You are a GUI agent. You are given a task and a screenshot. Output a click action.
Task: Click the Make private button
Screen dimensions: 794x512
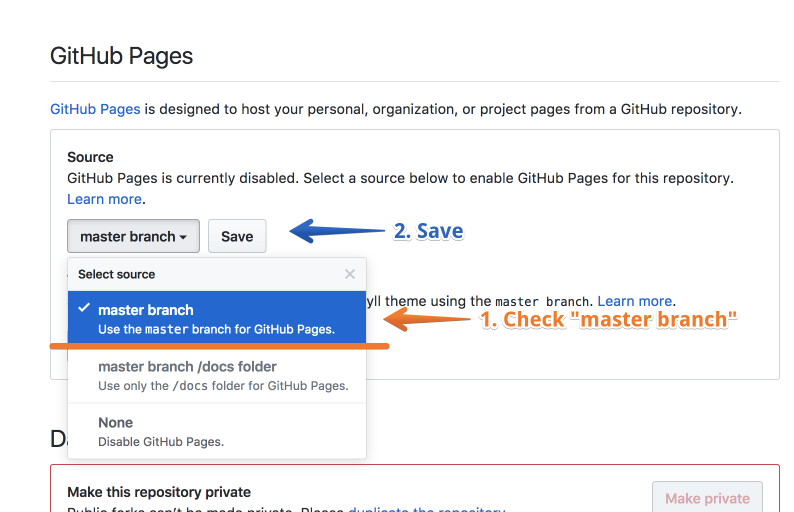point(707,498)
